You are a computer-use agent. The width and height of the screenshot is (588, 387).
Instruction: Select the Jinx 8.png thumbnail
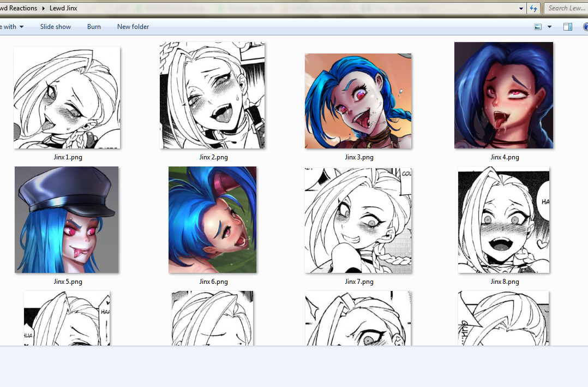coord(503,219)
